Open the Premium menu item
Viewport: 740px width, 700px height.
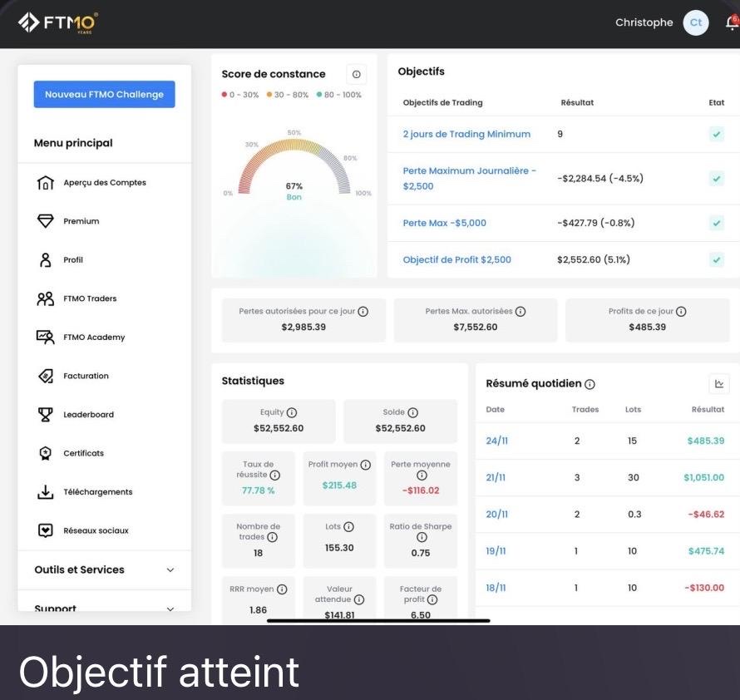pyautogui.click(x=104, y=221)
